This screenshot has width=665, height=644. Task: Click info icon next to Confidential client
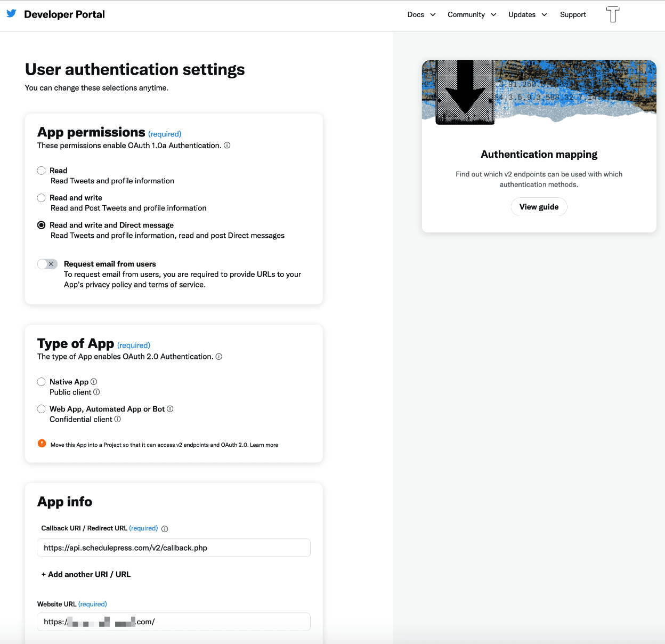click(x=118, y=419)
